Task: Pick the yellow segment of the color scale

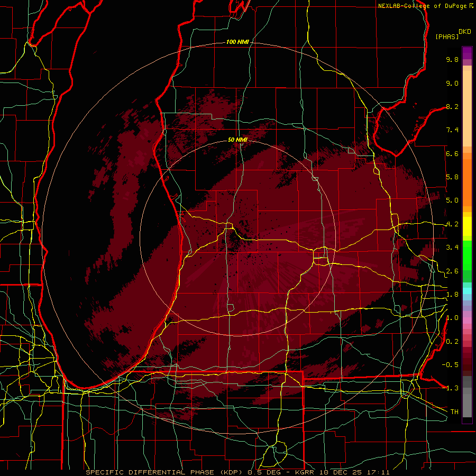Action: [467, 226]
